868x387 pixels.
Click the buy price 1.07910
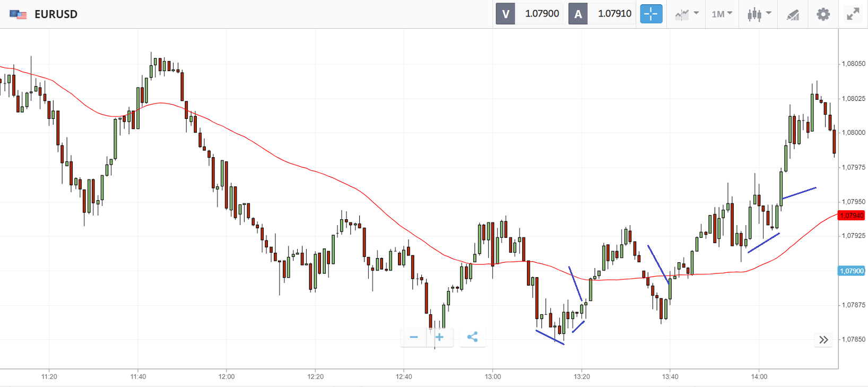pyautogui.click(x=614, y=14)
